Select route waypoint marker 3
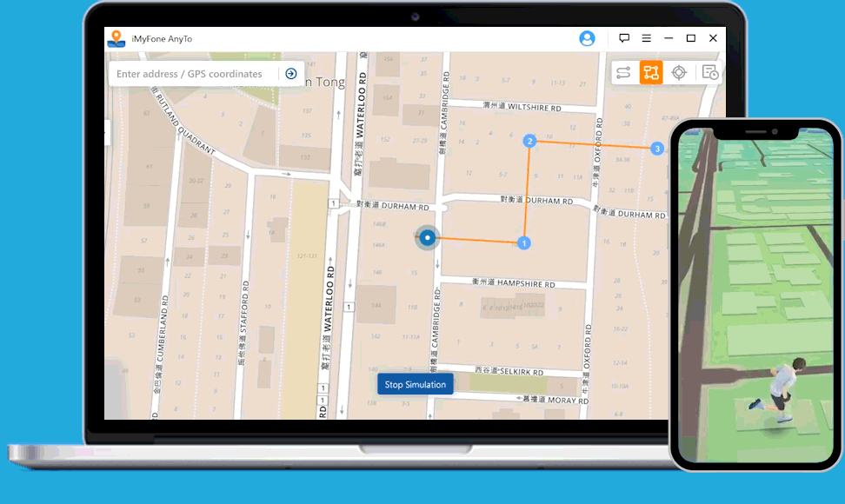 point(657,149)
